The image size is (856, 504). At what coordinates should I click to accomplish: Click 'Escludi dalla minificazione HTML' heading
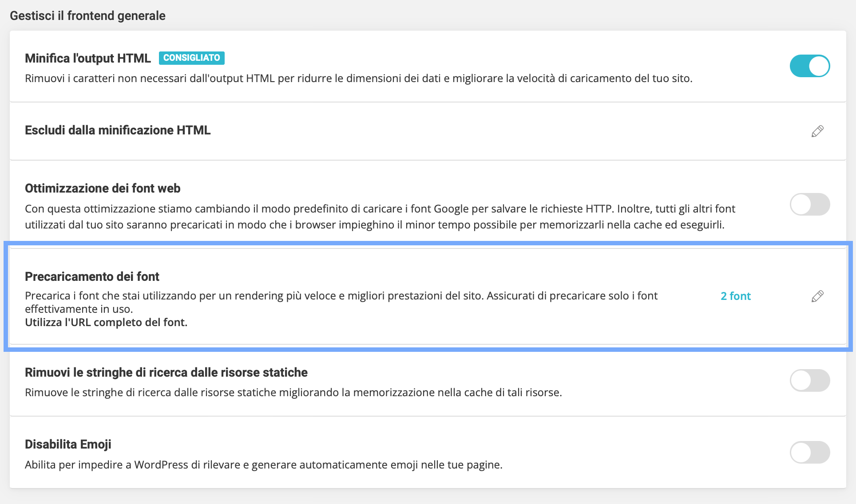(x=118, y=130)
